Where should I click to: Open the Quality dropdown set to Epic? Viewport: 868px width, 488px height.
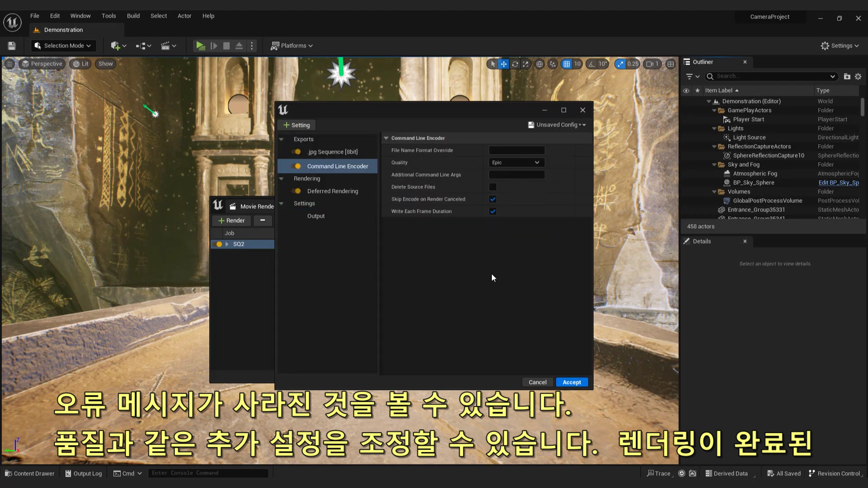point(516,163)
